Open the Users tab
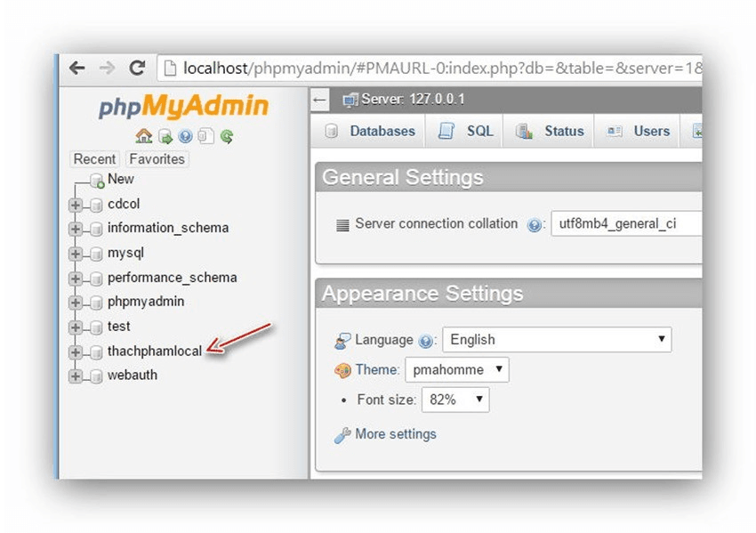This screenshot has height=533, width=756. tap(638, 131)
